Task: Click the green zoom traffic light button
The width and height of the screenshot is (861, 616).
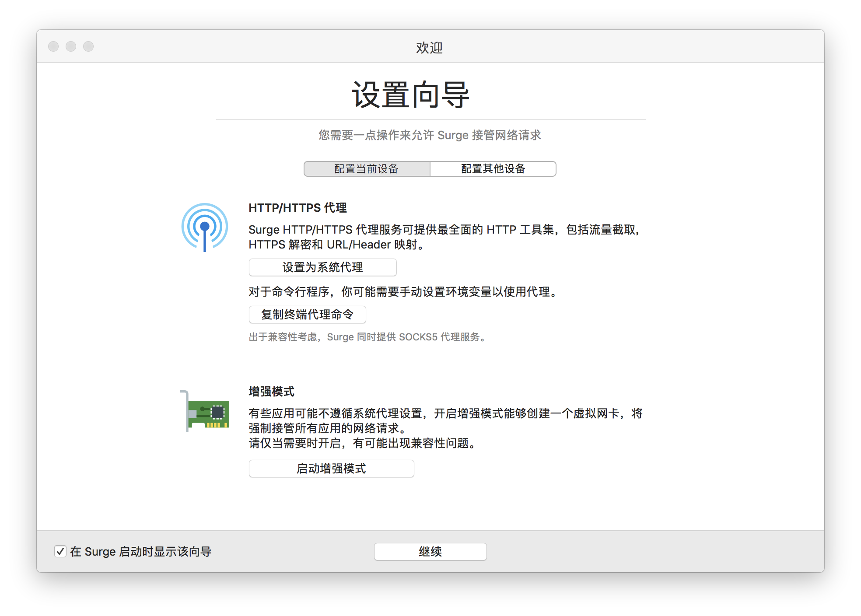Action: [88, 46]
